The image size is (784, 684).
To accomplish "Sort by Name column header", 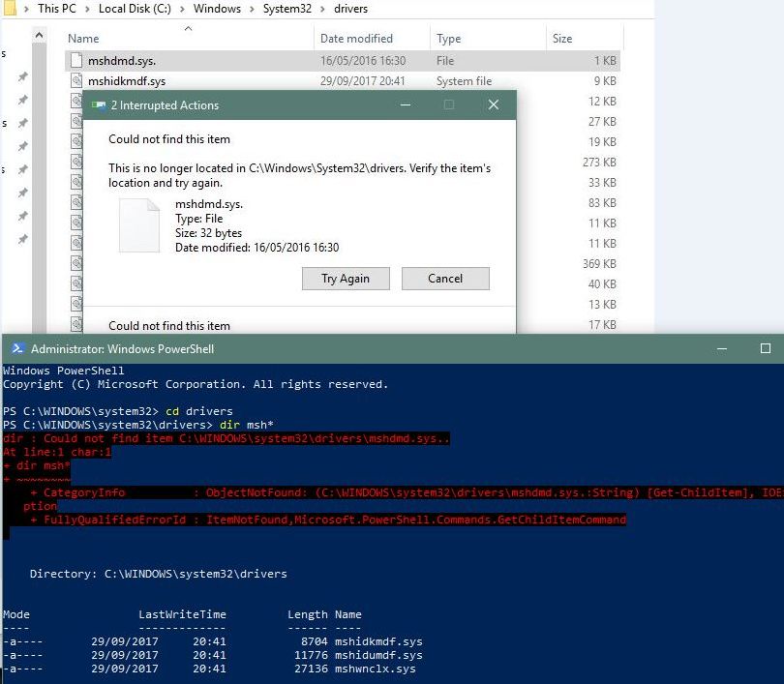I will click(83, 39).
